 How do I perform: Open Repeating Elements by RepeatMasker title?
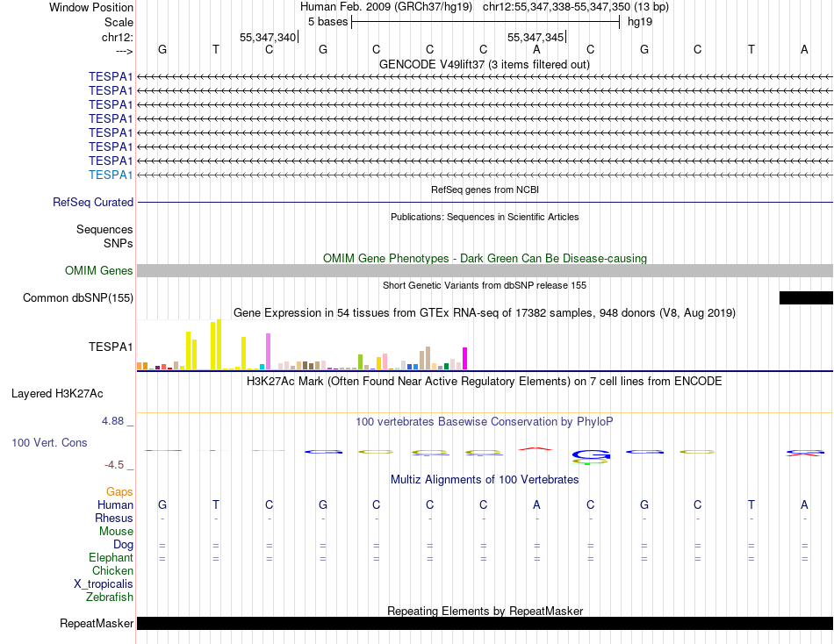click(485, 611)
